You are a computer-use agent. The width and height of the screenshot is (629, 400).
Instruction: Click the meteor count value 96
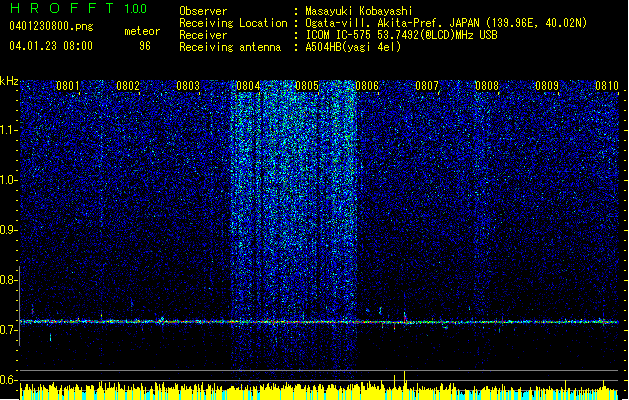click(x=145, y=46)
